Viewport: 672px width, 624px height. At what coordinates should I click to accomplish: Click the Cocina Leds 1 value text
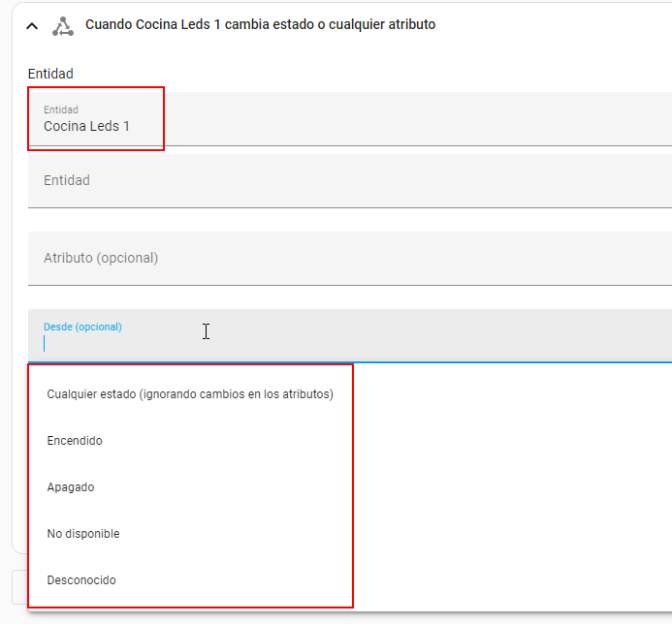pyautogui.click(x=86, y=126)
